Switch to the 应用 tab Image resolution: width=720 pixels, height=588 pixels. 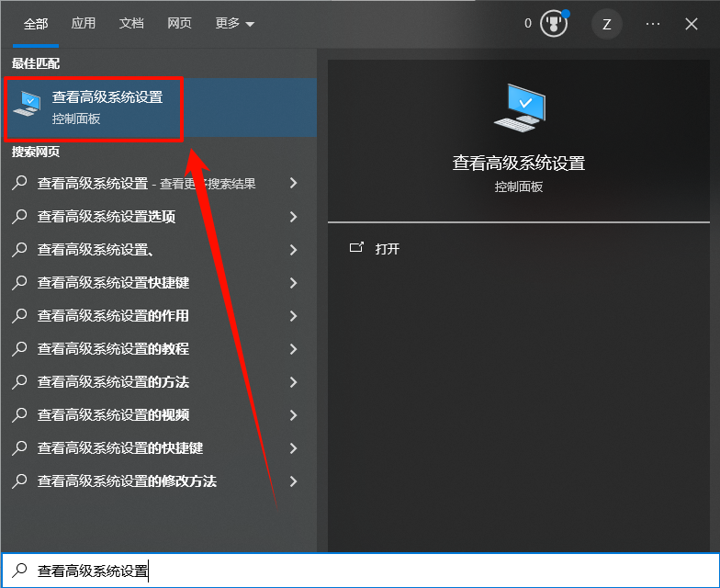pyautogui.click(x=83, y=24)
